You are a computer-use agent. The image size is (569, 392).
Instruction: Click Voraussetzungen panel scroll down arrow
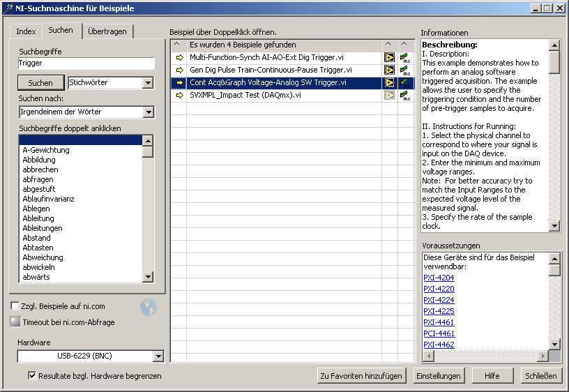click(554, 344)
